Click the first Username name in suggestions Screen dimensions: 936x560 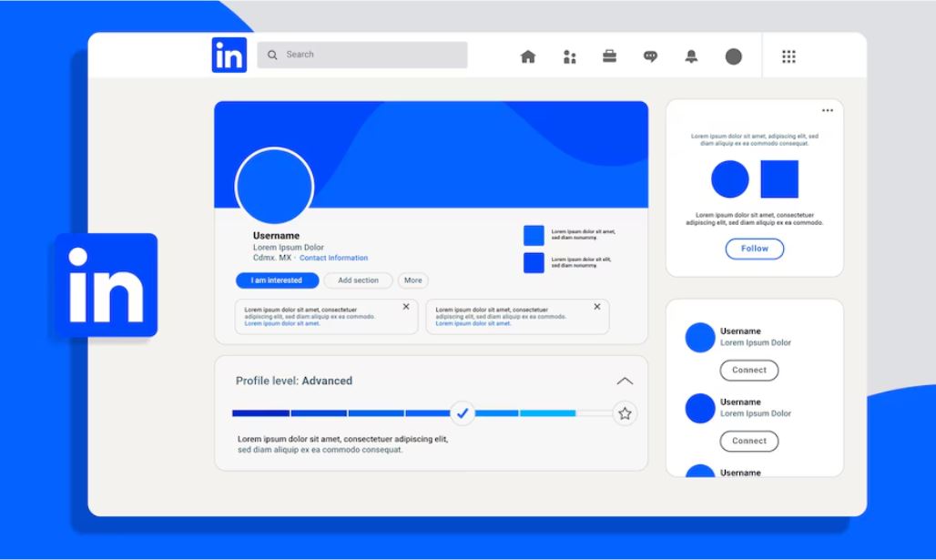coord(740,331)
